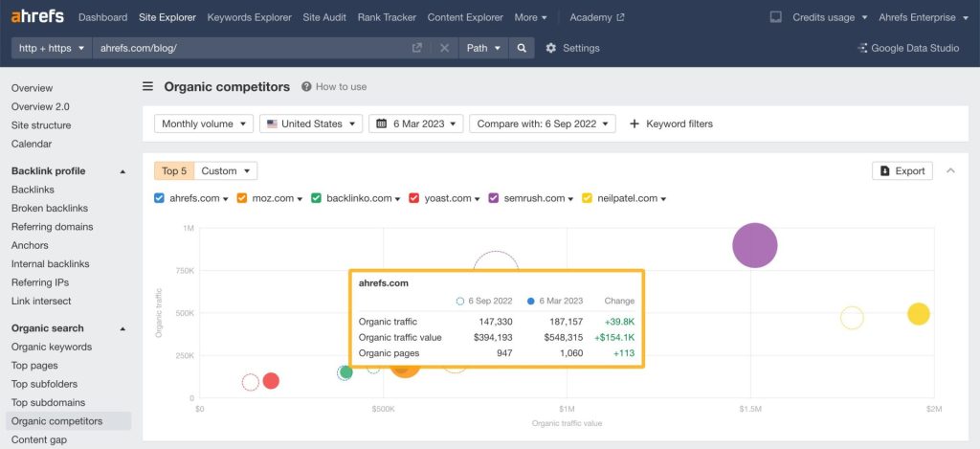Open Organic keywords in sidebar
Image resolution: width=980 pixels, height=449 pixels.
tap(52, 348)
